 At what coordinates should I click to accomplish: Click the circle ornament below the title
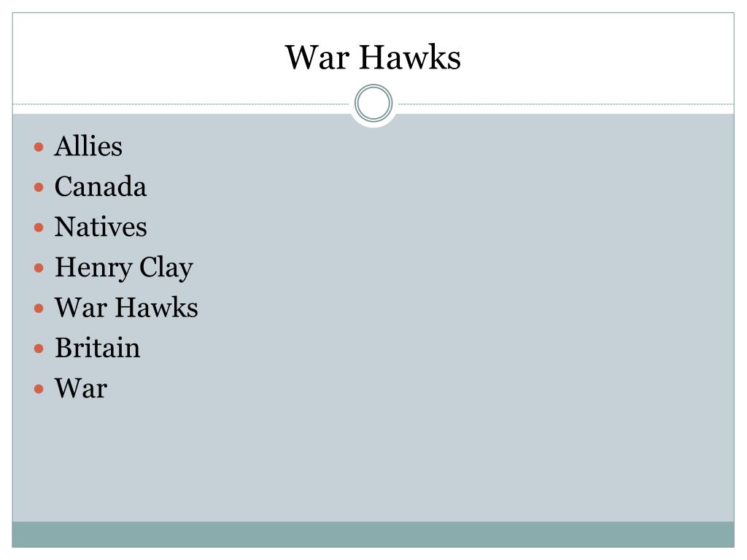373,104
